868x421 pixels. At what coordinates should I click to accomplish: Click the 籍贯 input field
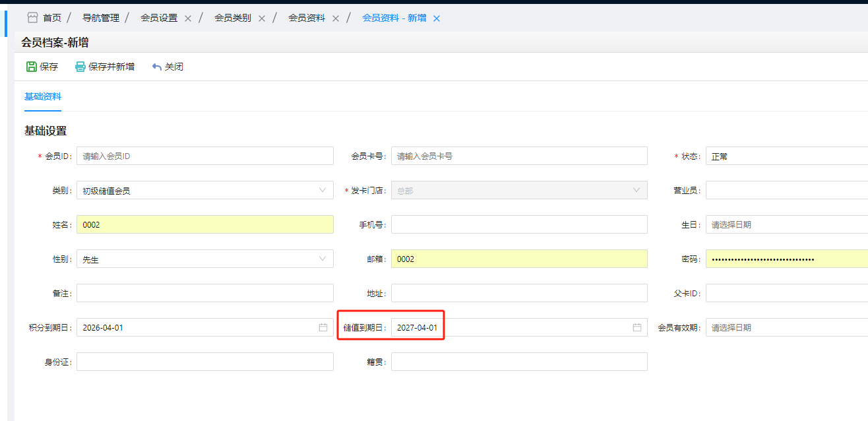point(519,362)
